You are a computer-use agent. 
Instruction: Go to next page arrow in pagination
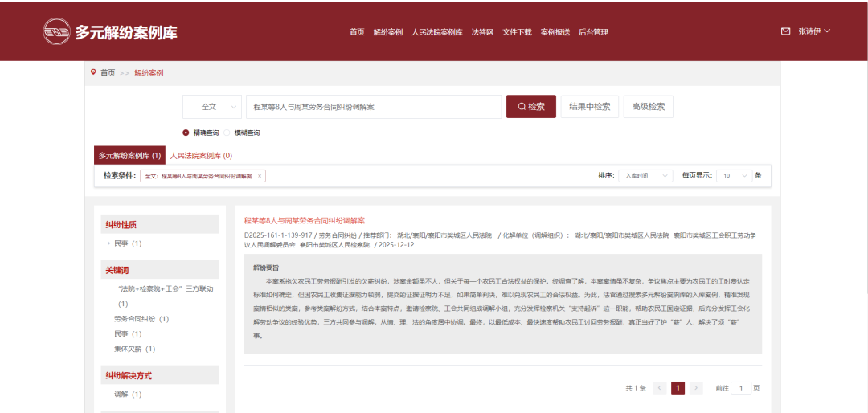(x=696, y=388)
